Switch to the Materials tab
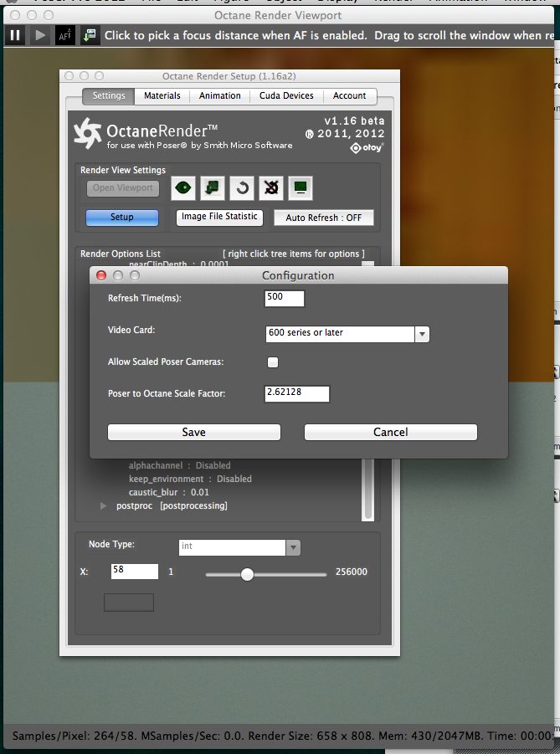Viewport: 560px width, 754px height. coord(162,95)
